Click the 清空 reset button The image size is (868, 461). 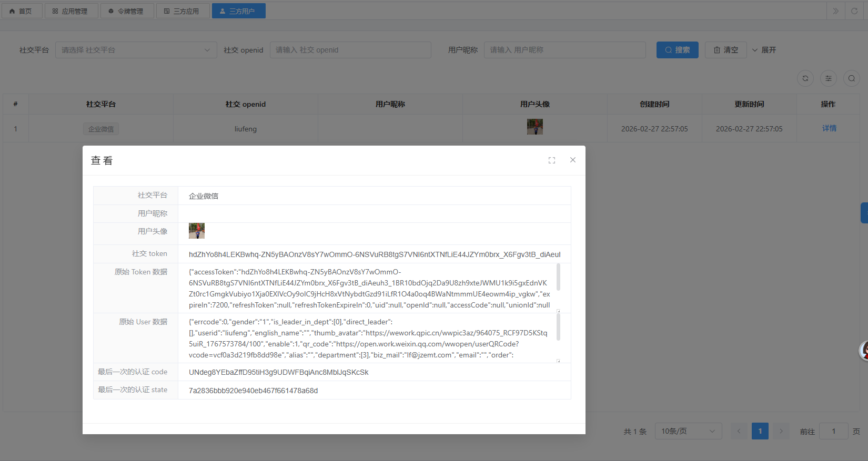[725, 50]
